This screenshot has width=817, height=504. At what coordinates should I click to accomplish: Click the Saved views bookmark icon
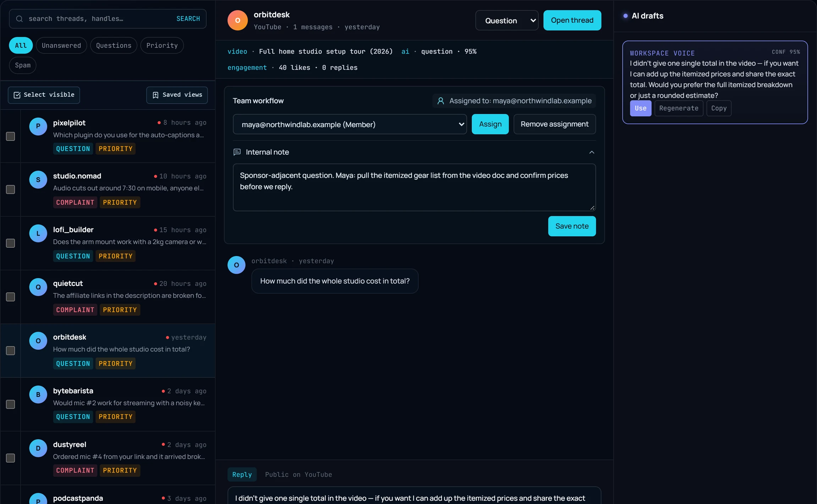click(155, 95)
